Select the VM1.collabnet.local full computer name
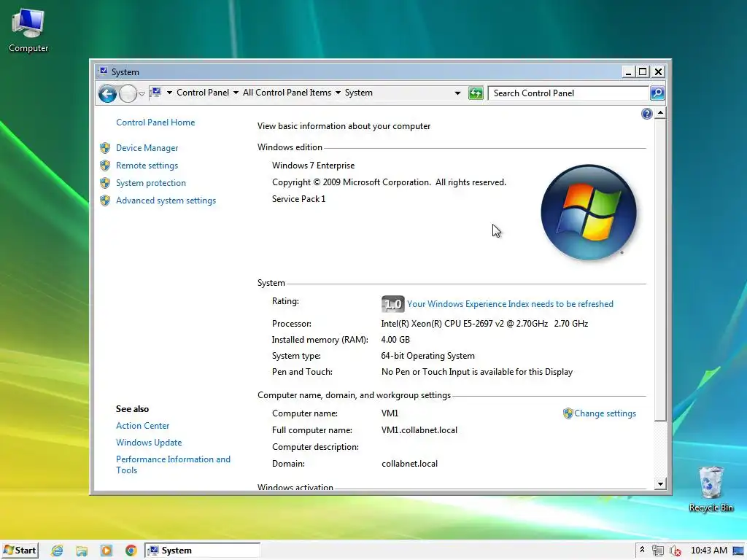Image resolution: width=747 pixels, height=560 pixels. click(419, 430)
